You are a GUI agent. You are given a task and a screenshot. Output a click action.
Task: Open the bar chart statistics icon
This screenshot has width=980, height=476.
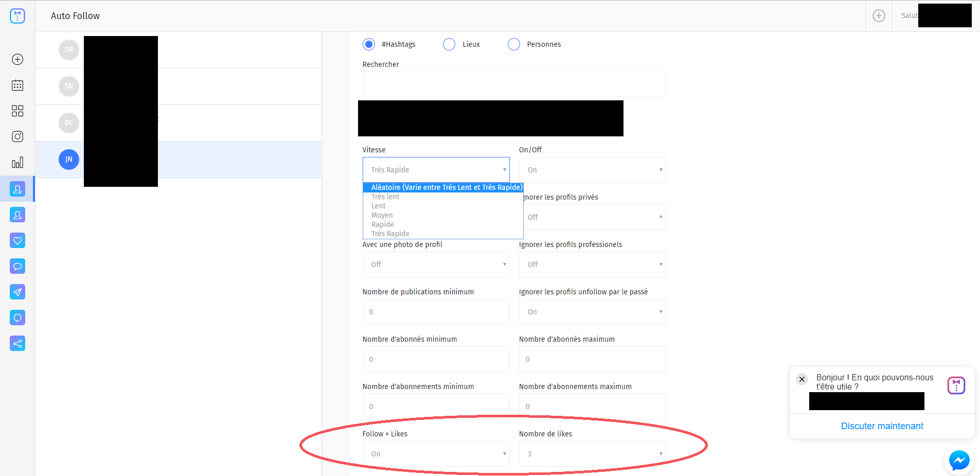(17, 163)
